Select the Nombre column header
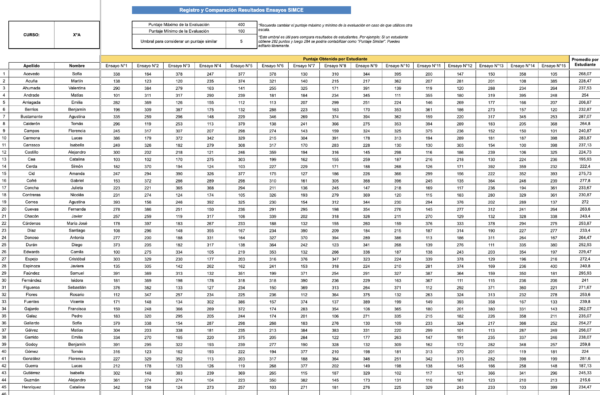 point(77,66)
